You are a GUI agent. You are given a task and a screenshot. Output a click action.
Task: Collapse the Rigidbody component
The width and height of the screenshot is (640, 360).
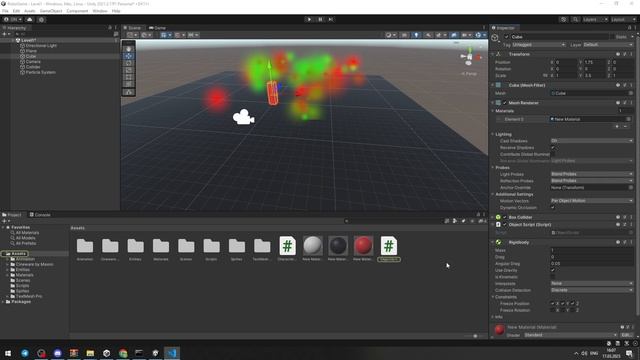coord(493,242)
